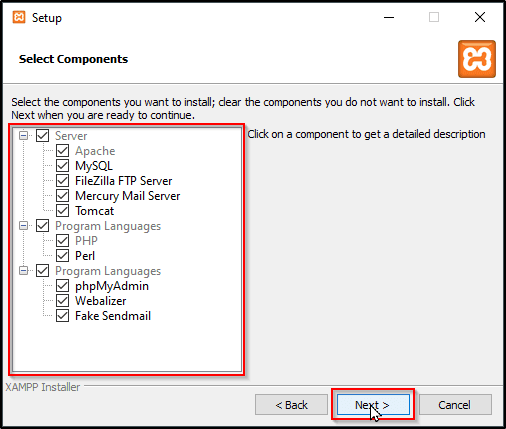Uncheck the Fake Sendmail checkbox

pyautogui.click(x=62, y=316)
